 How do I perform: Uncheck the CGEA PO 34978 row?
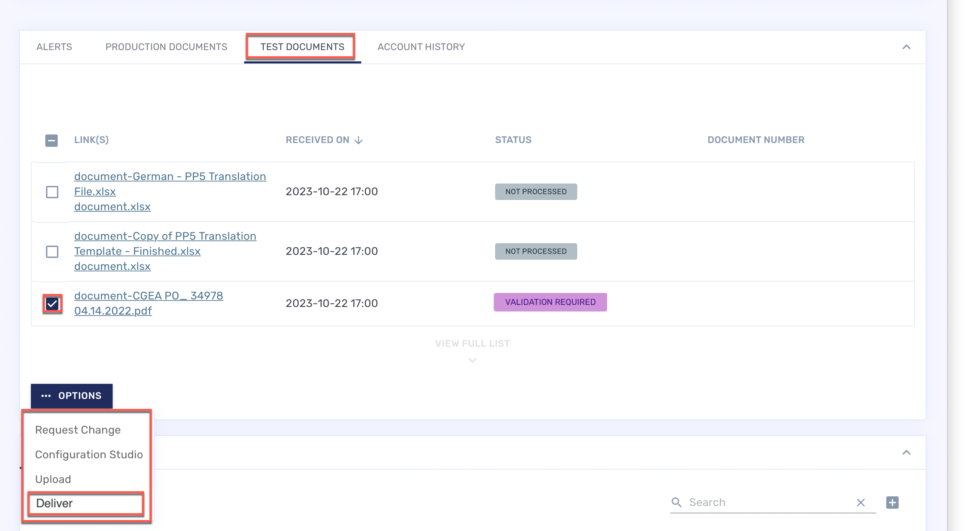[x=52, y=304]
